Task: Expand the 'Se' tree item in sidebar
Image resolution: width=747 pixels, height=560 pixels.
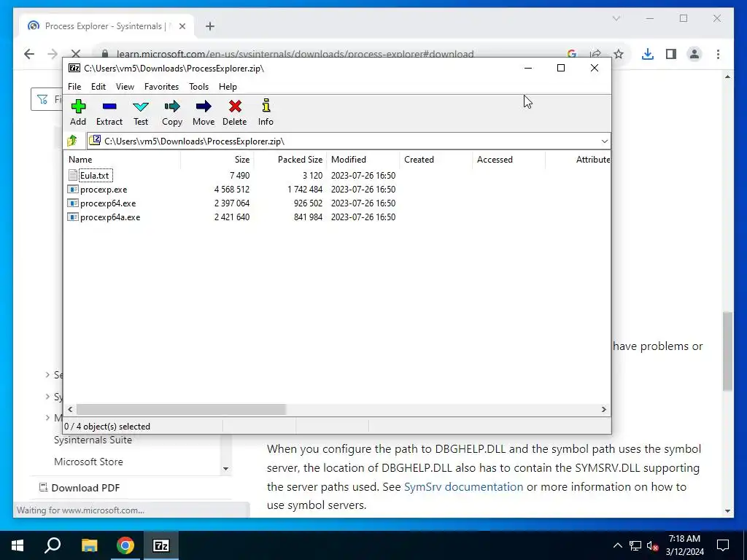Action: [47, 375]
